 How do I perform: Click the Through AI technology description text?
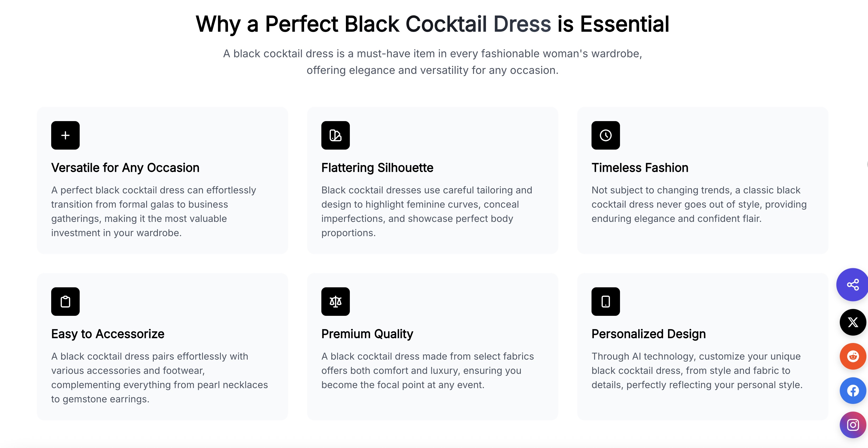(697, 370)
